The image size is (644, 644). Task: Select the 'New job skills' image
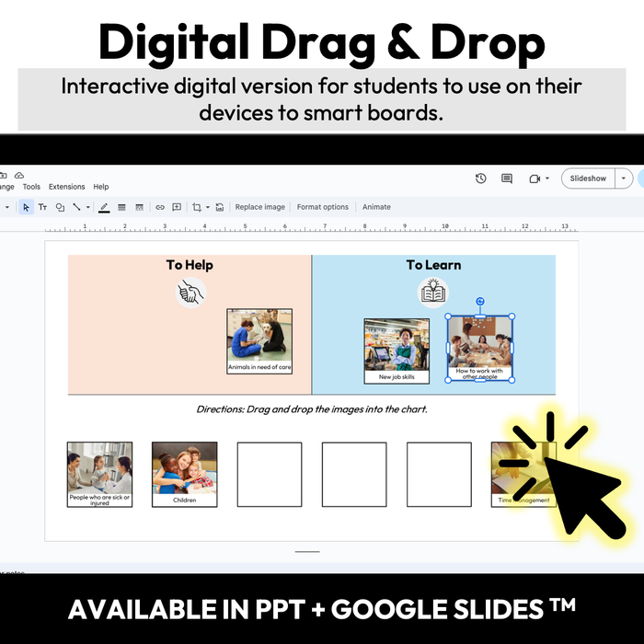[397, 351]
